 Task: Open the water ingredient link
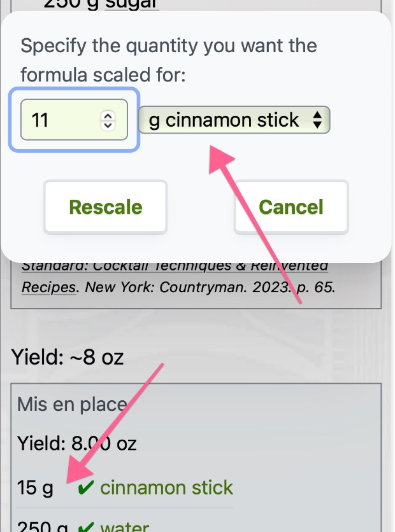125,527
